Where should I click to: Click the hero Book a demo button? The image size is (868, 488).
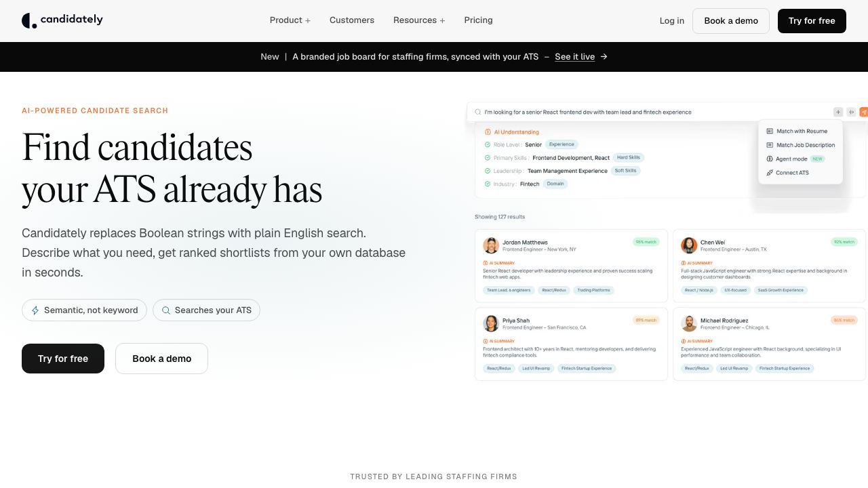pyautogui.click(x=161, y=359)
